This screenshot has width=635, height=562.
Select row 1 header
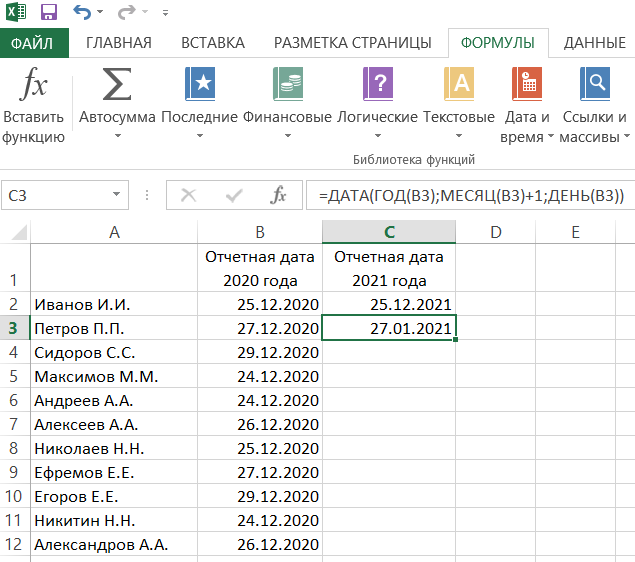pos(15,268)
